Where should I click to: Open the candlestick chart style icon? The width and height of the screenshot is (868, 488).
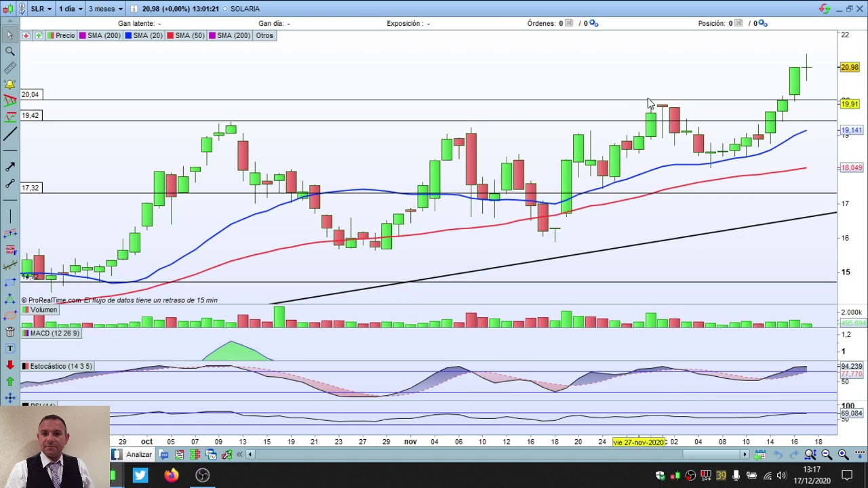coord(8,9)
